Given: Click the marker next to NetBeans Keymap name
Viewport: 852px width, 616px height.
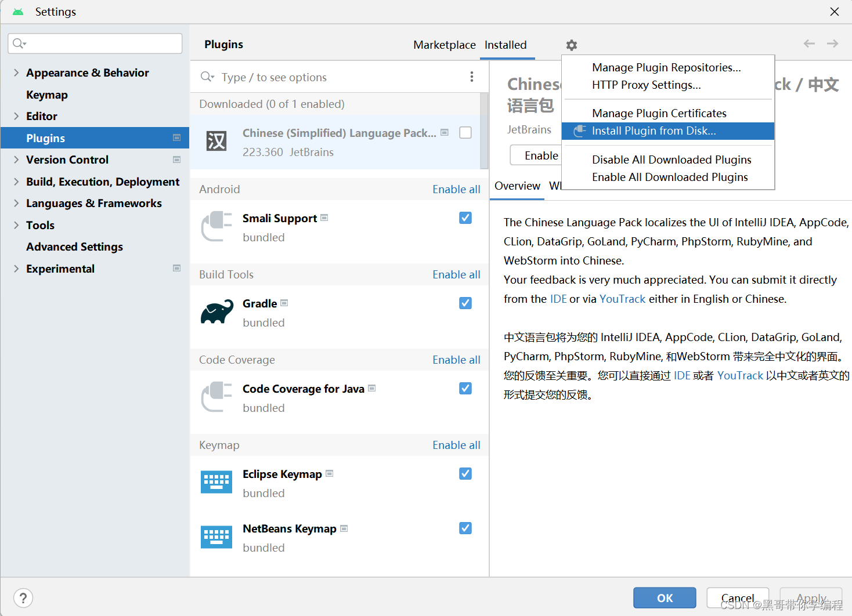Looking at the screenshot, I should coord(344,528).
